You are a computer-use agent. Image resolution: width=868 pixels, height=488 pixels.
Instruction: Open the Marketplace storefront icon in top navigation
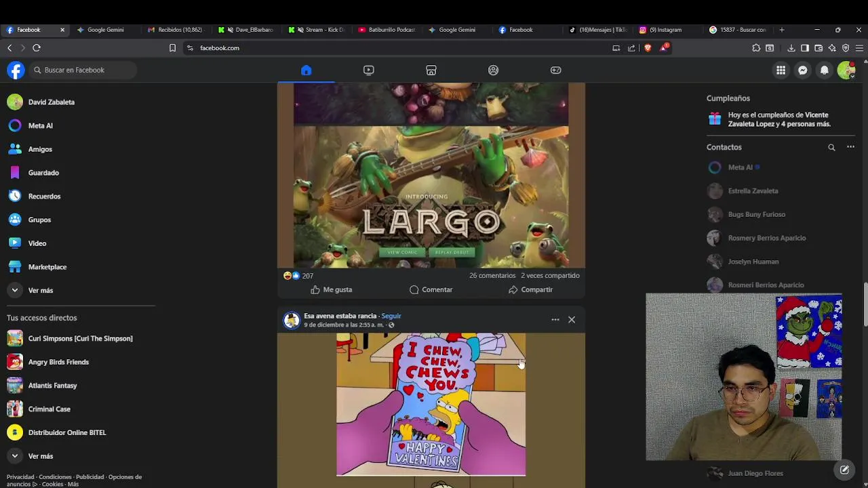[431, 70]
